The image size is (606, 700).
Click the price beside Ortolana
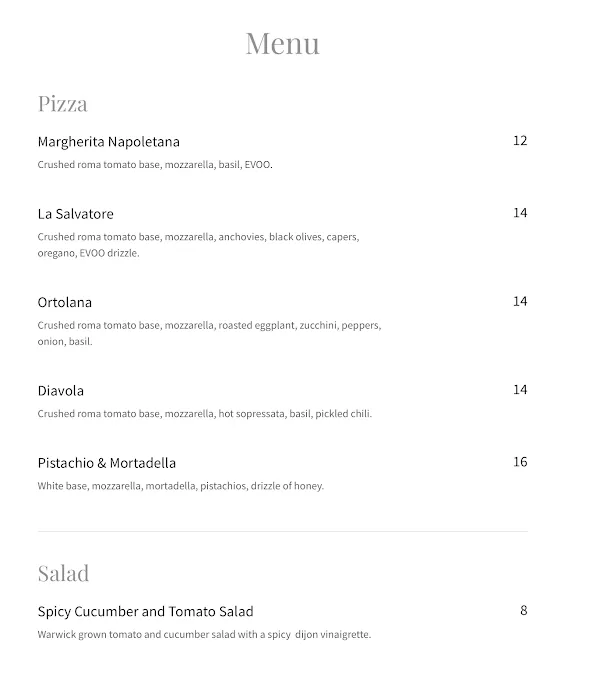click(x=519, y=301)
